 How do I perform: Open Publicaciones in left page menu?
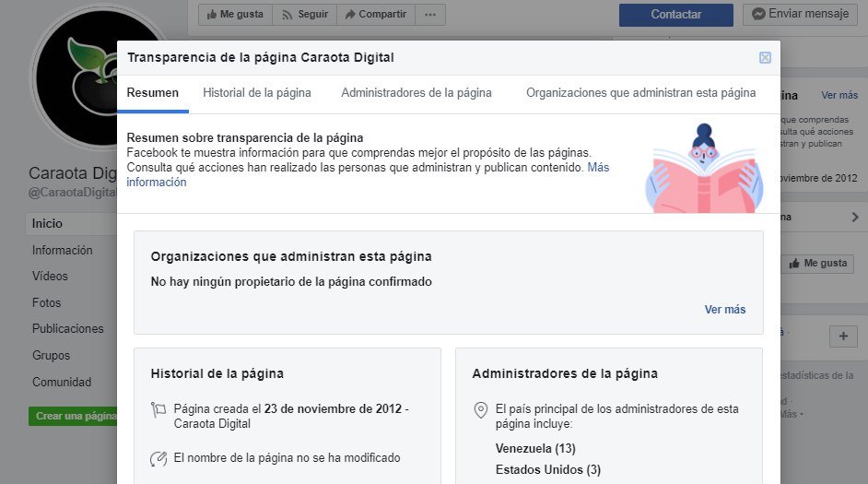tap(67, 329)
